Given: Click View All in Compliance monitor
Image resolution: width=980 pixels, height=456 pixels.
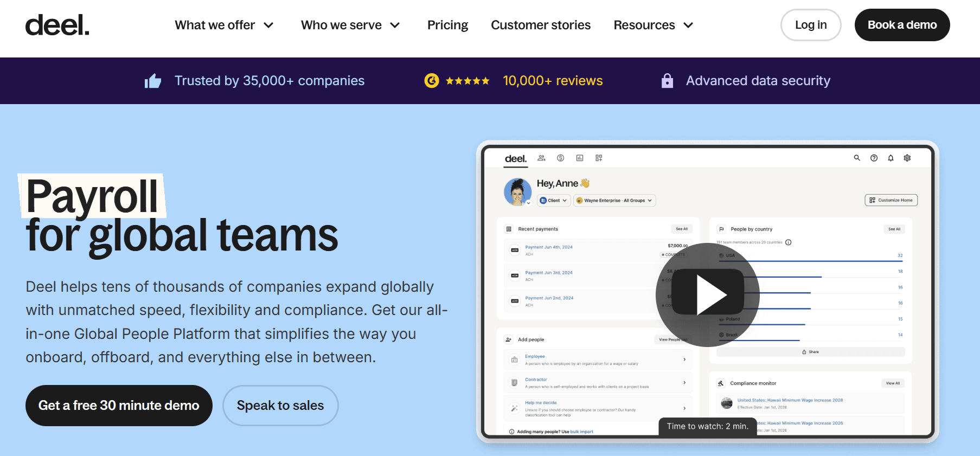Looking at the screenshot, I should pyautogui.click(x=893, y=383).
